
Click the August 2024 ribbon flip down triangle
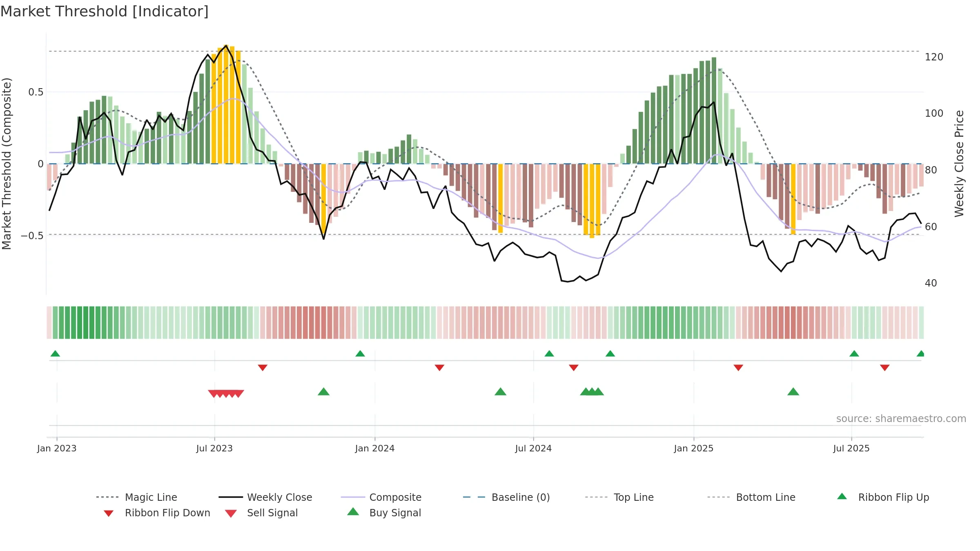[574, 368]
